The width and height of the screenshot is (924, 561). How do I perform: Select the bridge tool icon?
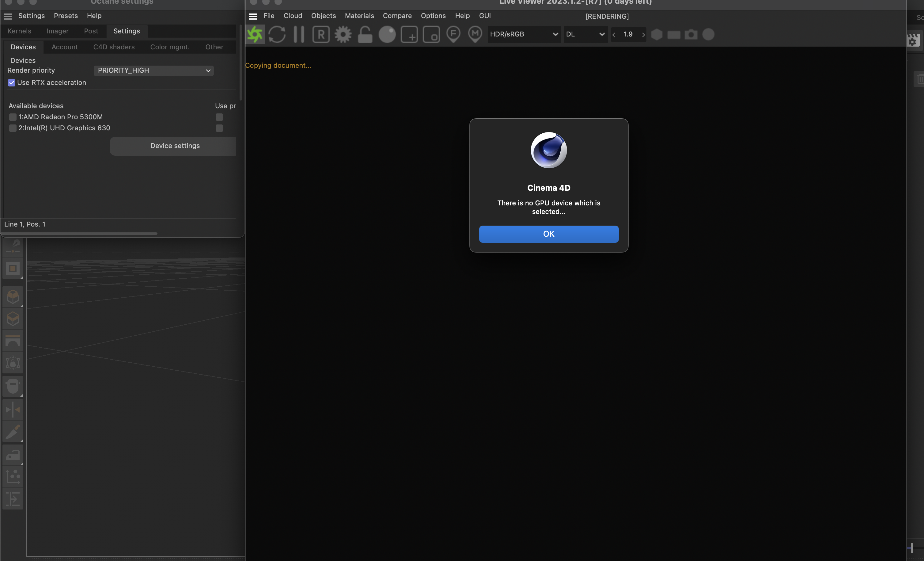tap(13, 341)
